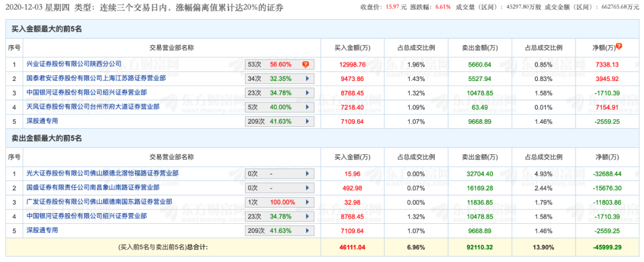Click net amount 7154.91 cell
Image resolution: width=644 pixels, height=262 pixels.
tap(607, 107)
